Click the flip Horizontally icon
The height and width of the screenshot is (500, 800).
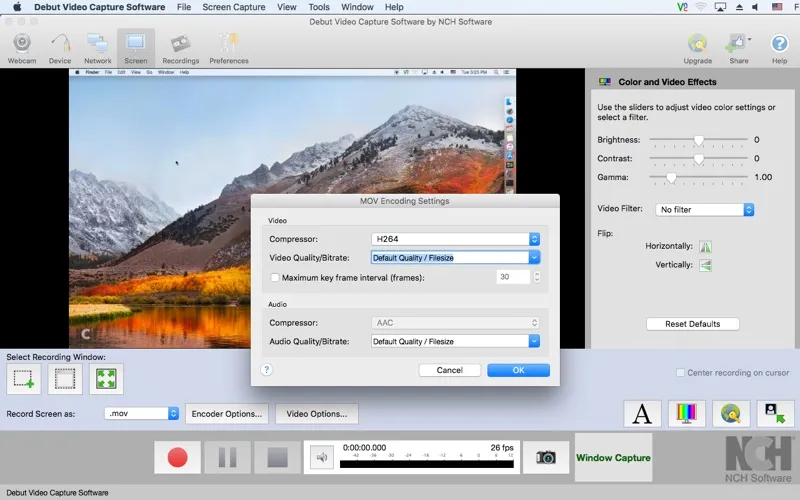pyautogui.click(x=705, y=246)
